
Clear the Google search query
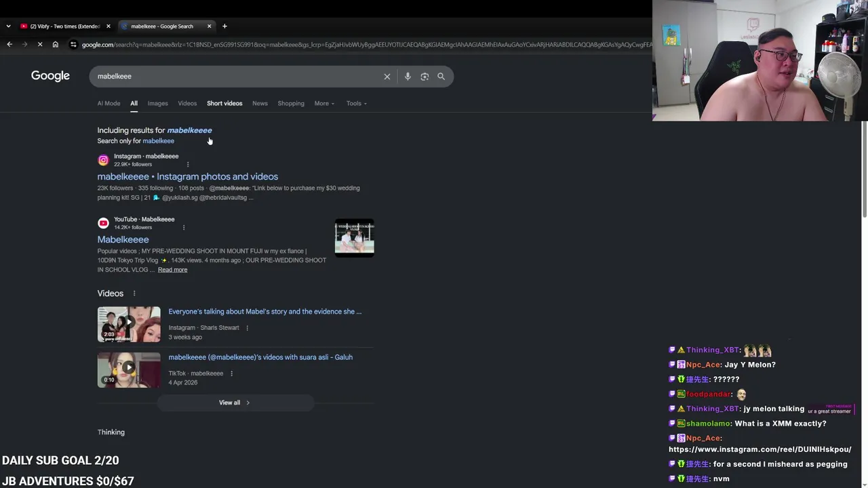(387, 77)
